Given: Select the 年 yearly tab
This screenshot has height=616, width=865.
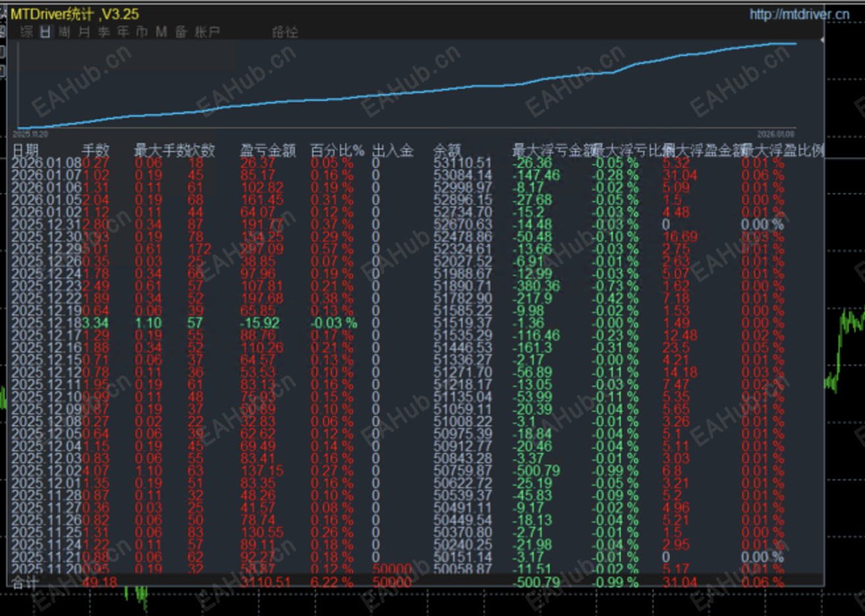Looking at the screenshot, I should pyautogui.click(x=122, y=32).
